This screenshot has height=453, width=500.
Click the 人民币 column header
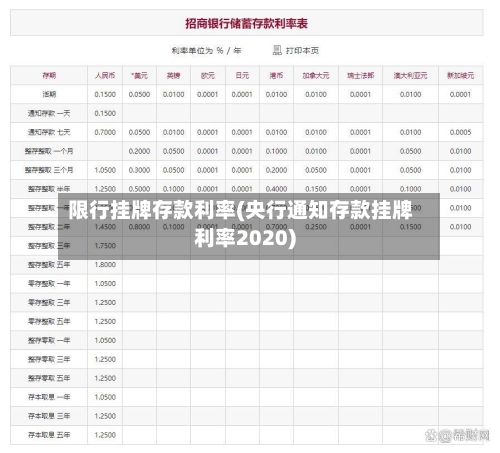(105, 76)
